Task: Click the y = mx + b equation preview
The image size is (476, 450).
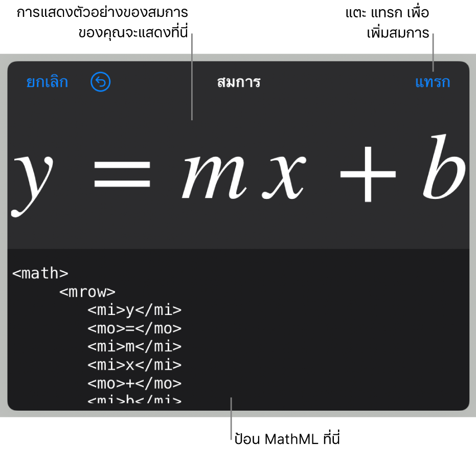Action: [238, 175]
